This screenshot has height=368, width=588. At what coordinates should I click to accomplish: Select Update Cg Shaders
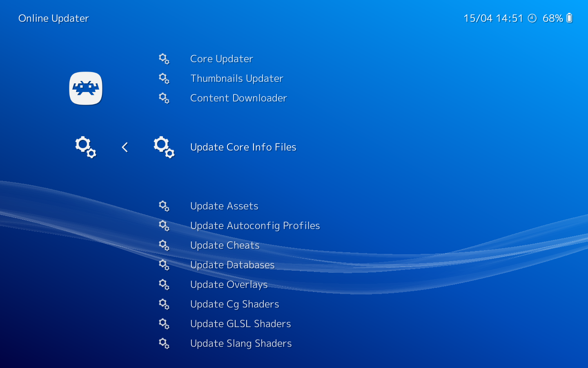[x=235, y=304]
